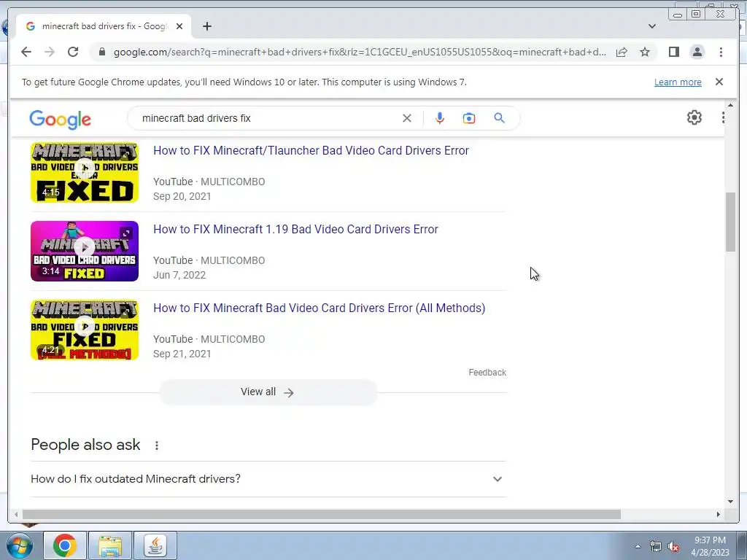Open the taskbar clock and date
Image resolution: width=747 pixels, height=560 pixels.
710,546
